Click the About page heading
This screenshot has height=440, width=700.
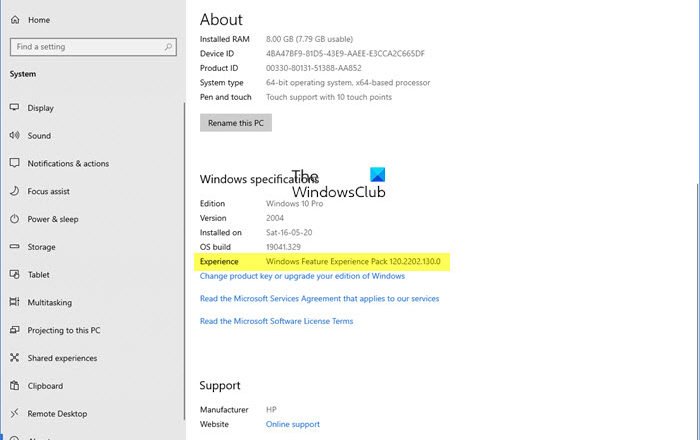pyautogui.click(x=221, y=20)
